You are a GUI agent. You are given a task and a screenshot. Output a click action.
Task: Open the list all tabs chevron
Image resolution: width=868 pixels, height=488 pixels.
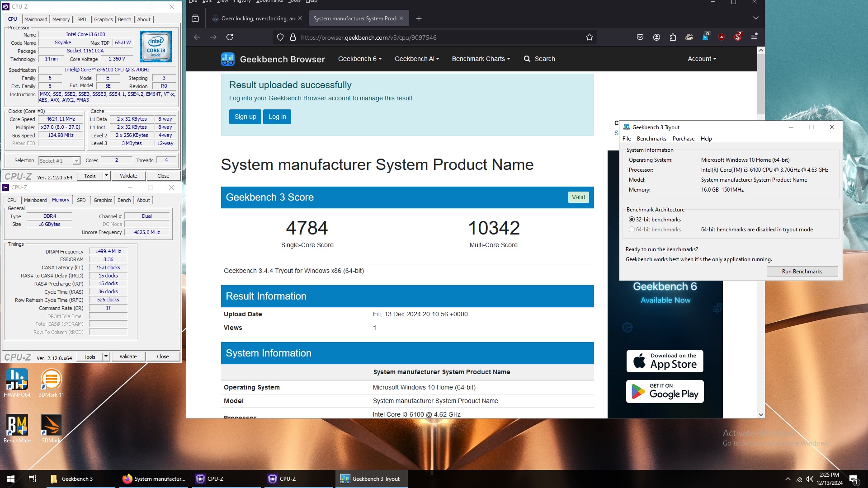coord(756,18)
